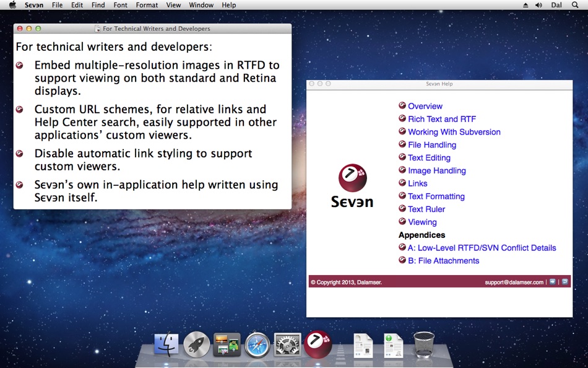Go to Text Editing help page
The height and width of the screenshot is (368, 588).
[429, 158]
